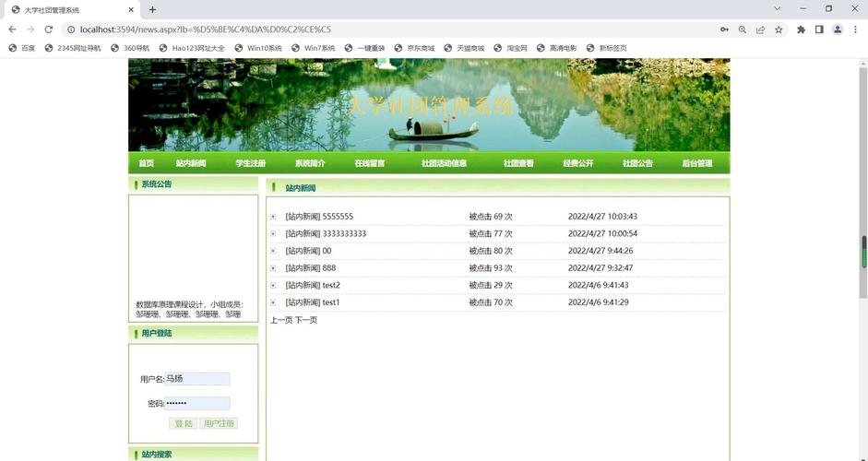The width and height of the screenshot is (868, 461).
Task: Click bullet icon beside test2 news
Action: click(x=273, y=286)
